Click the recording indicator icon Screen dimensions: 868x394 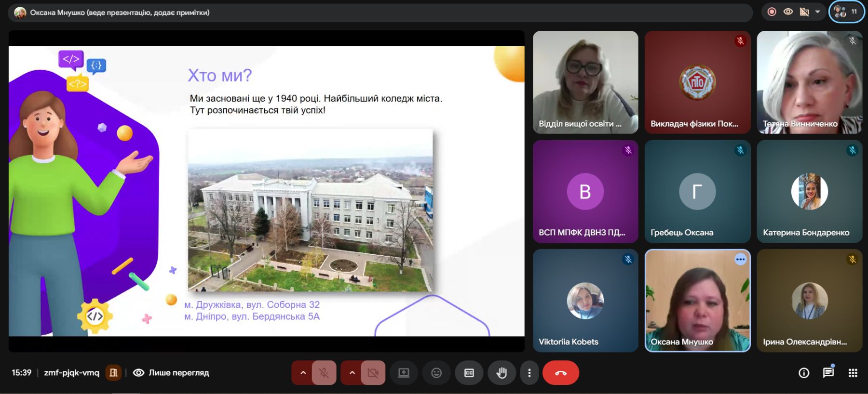click(x=772, y=12)
